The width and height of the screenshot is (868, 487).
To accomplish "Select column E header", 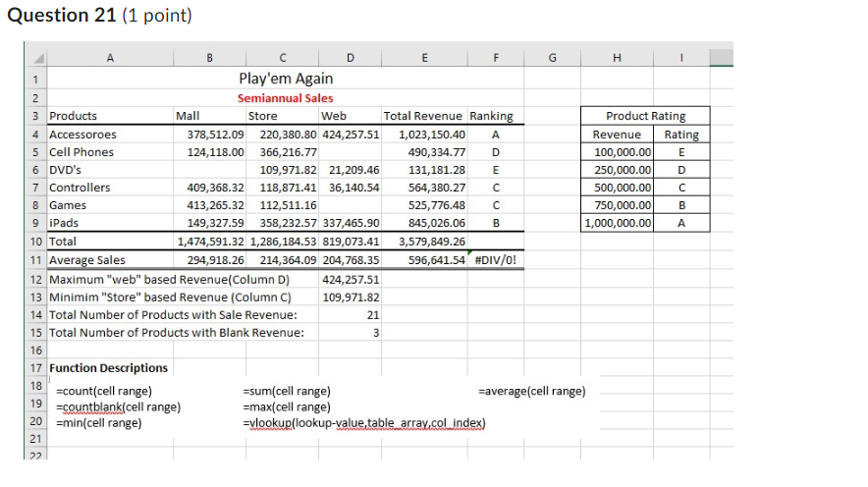I will point(424,58).
